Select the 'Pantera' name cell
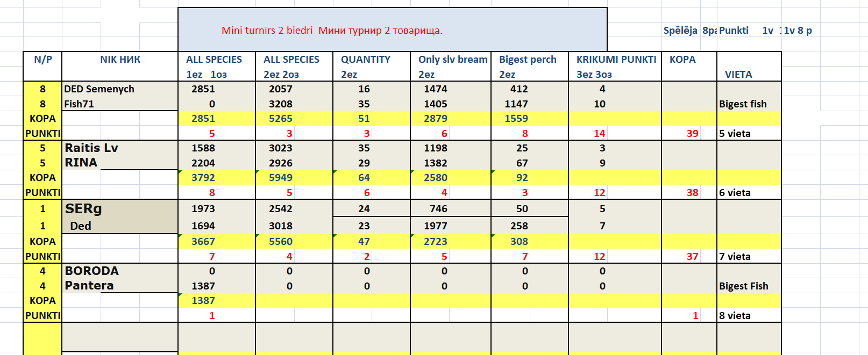868x355 pixels. click(89, 286)
